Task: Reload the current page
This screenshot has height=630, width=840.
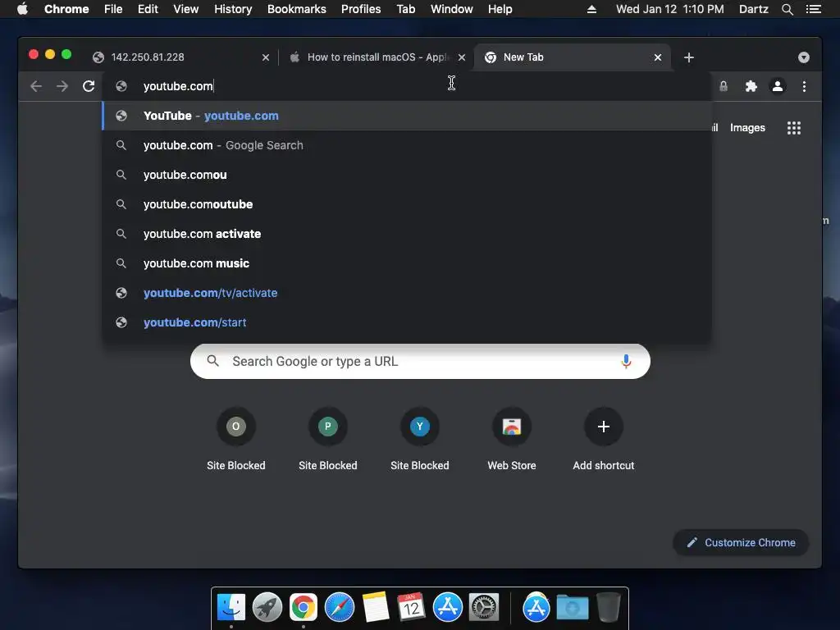Action: coord(89,86)
